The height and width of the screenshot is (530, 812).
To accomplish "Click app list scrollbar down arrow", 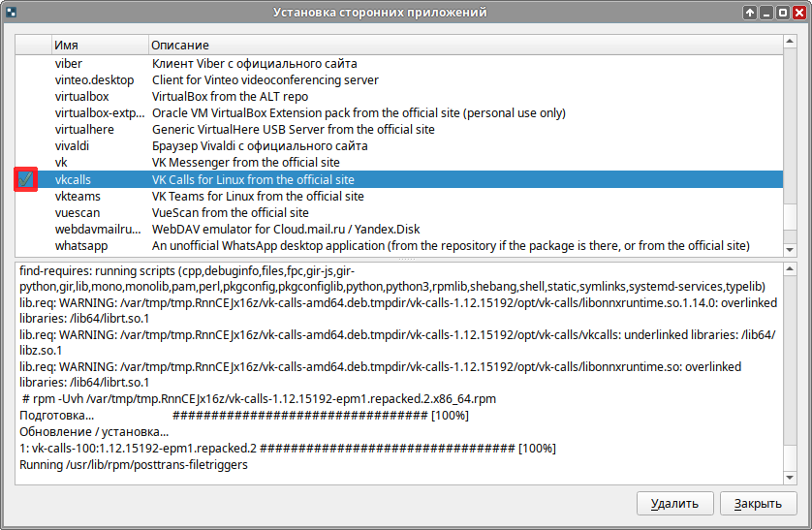I will point(790,249).
